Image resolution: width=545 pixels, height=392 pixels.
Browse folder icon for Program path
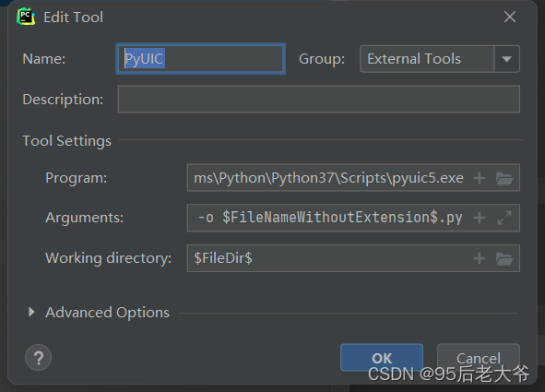point(504,178)
